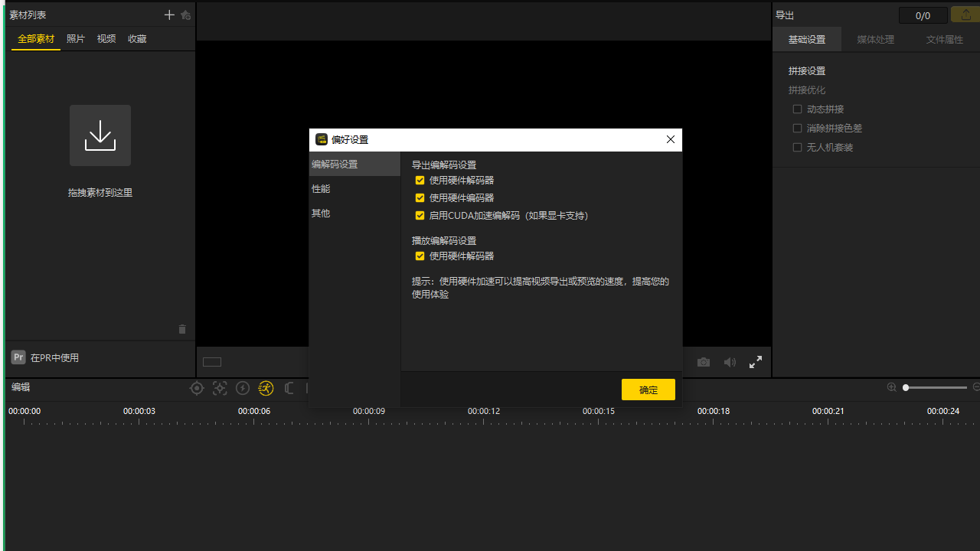Screen dimensions: 980x551
Task: Enable the 消除拼接色差 checkbox
Action: [x=797, y=129]
